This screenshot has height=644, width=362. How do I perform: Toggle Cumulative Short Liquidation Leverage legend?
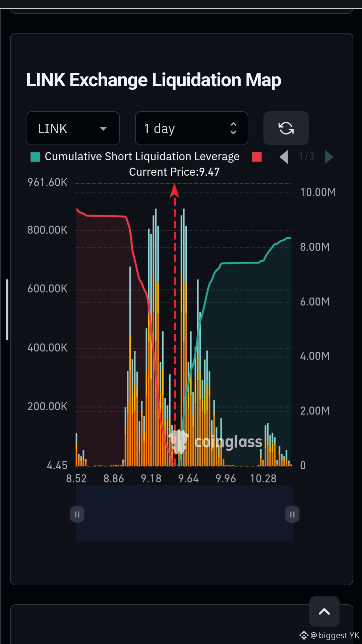coord(135,157)
